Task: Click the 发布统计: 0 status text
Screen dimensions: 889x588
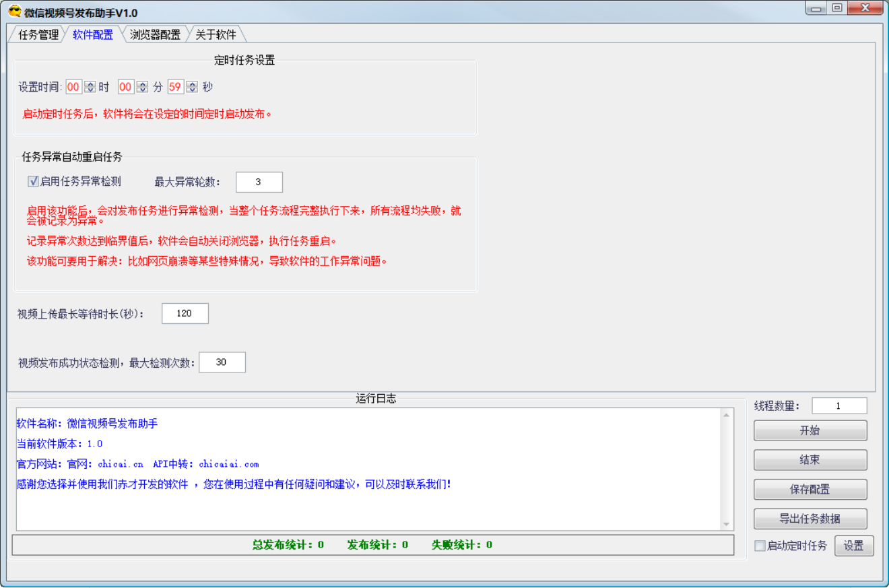Action: tap(378, 545)
